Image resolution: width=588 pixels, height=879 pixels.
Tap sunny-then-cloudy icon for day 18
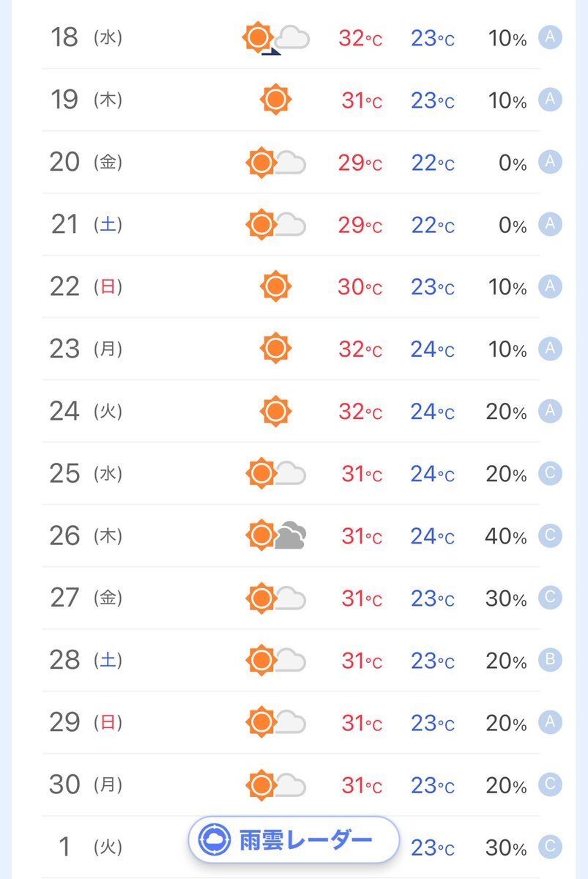pos(276,38)
